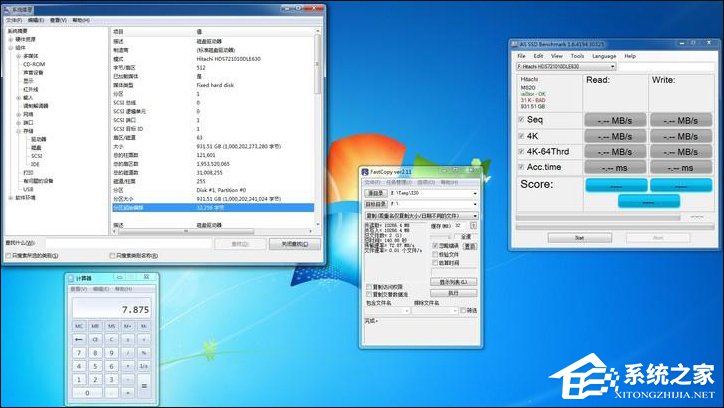Click the calculator division key
This screenshot has height=408, width=724.
[127, 353]
